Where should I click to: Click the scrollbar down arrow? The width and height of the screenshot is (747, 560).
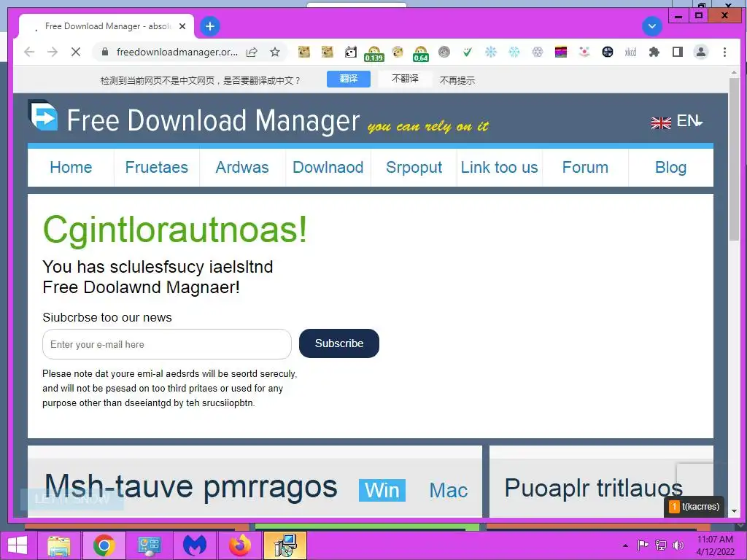tap(734, 511)
